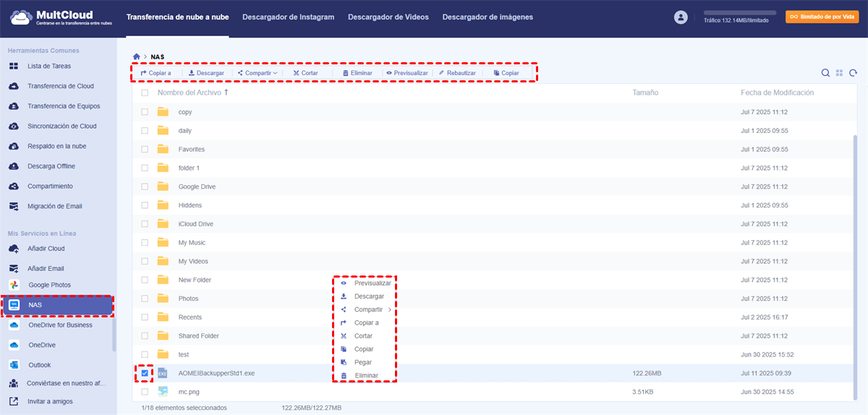Click Copiar in toolbar
This screenshot has width=868, height=415.
pyautogui.click(x=506, y=73)
